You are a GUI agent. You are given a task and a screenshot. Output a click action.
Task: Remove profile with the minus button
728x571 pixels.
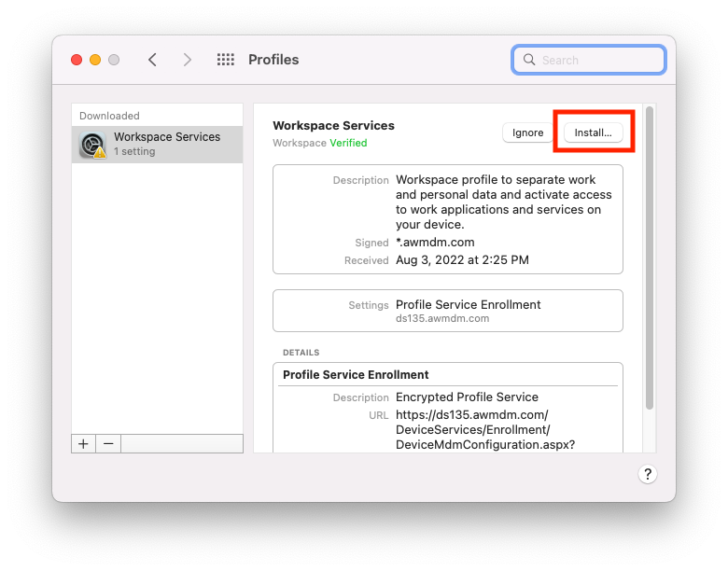[108, 444]
